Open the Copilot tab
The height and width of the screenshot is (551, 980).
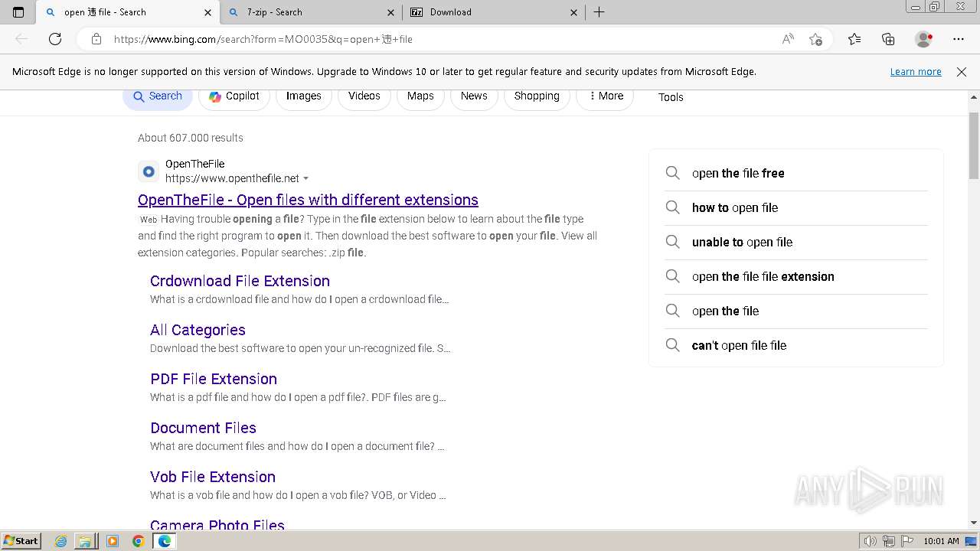[234, 96]
